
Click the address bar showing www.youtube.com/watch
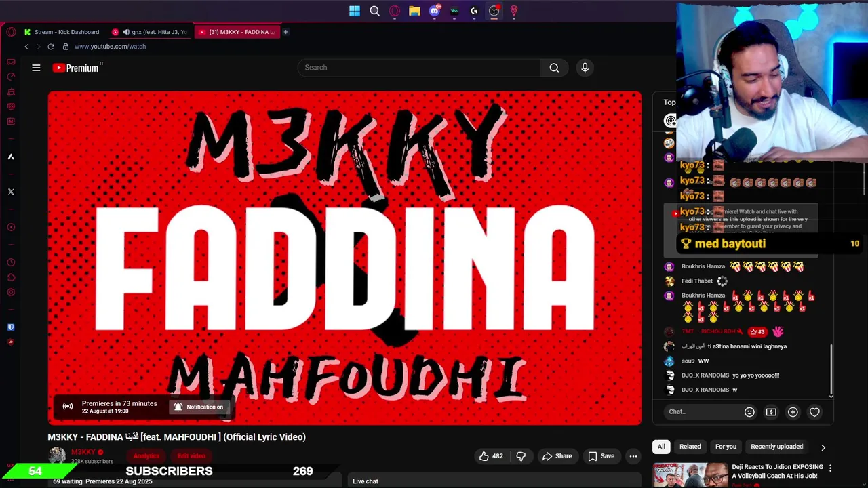click(110, 47)
